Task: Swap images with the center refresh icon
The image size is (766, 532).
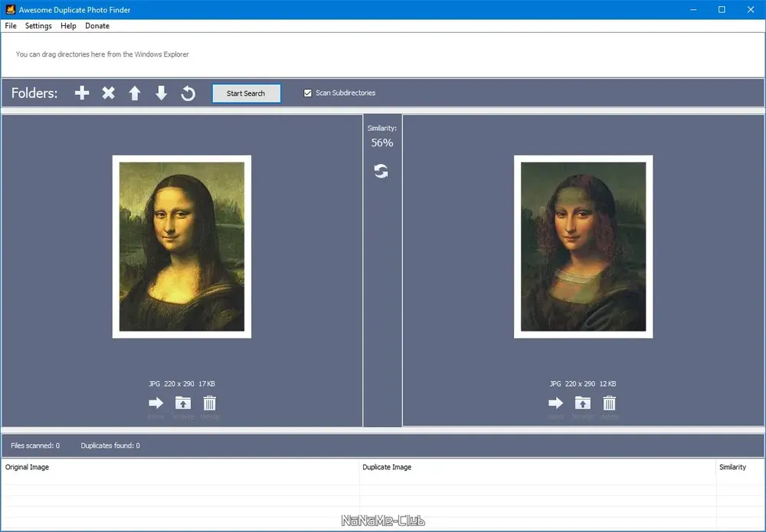Action: [381, 171]
